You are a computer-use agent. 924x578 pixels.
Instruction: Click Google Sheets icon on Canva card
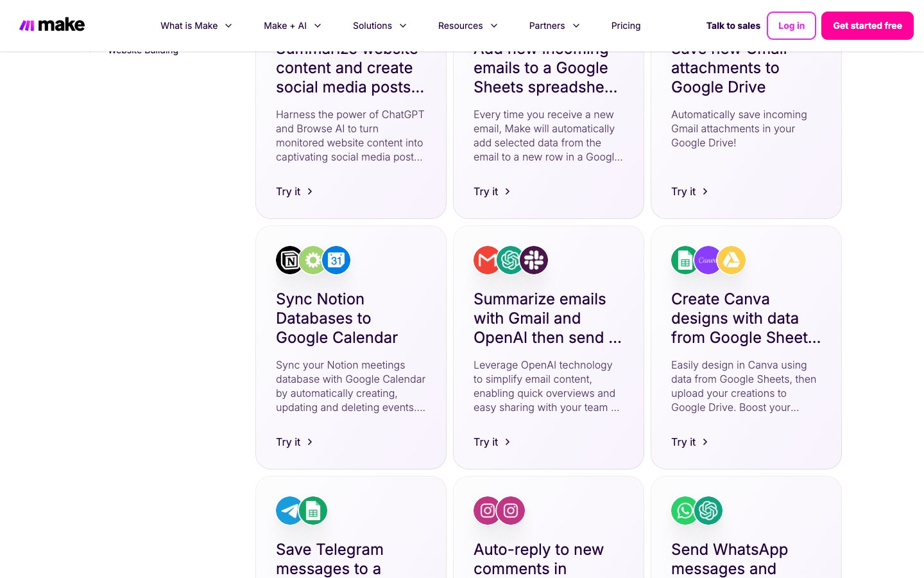[684, 260]
